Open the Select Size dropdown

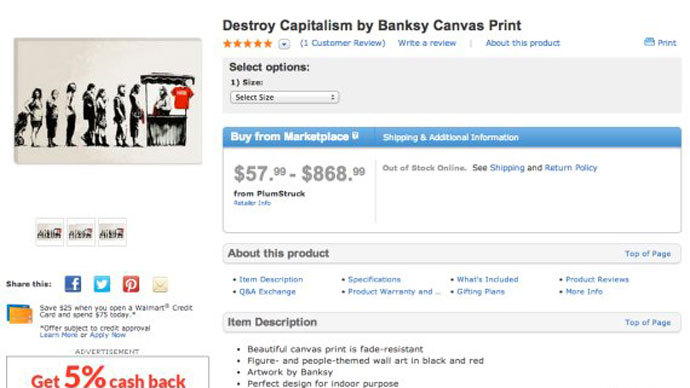284,97
